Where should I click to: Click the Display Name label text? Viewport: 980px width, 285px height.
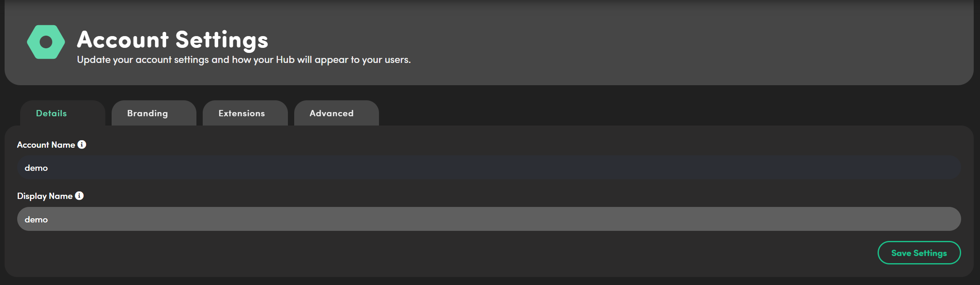click(45, 196)
